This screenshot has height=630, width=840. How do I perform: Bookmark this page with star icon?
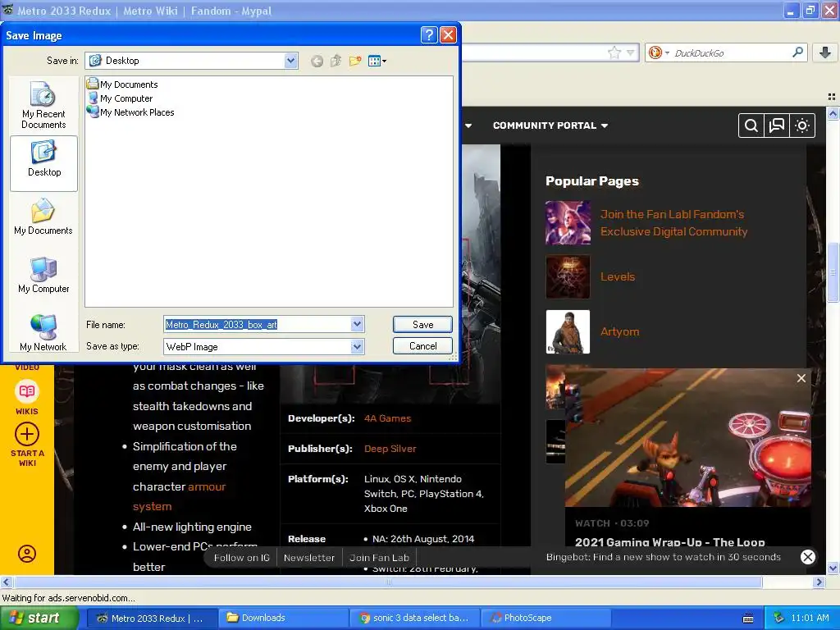(x=614, y=52)
